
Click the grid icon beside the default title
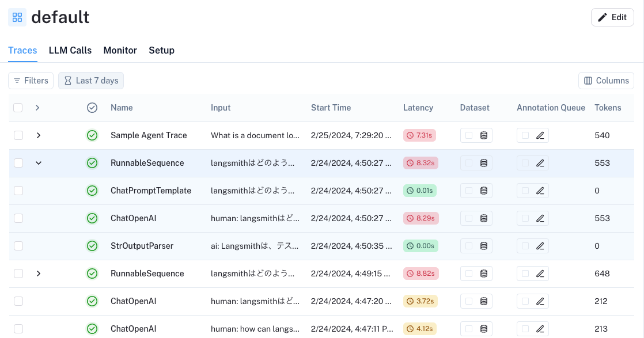click(17, 17)
